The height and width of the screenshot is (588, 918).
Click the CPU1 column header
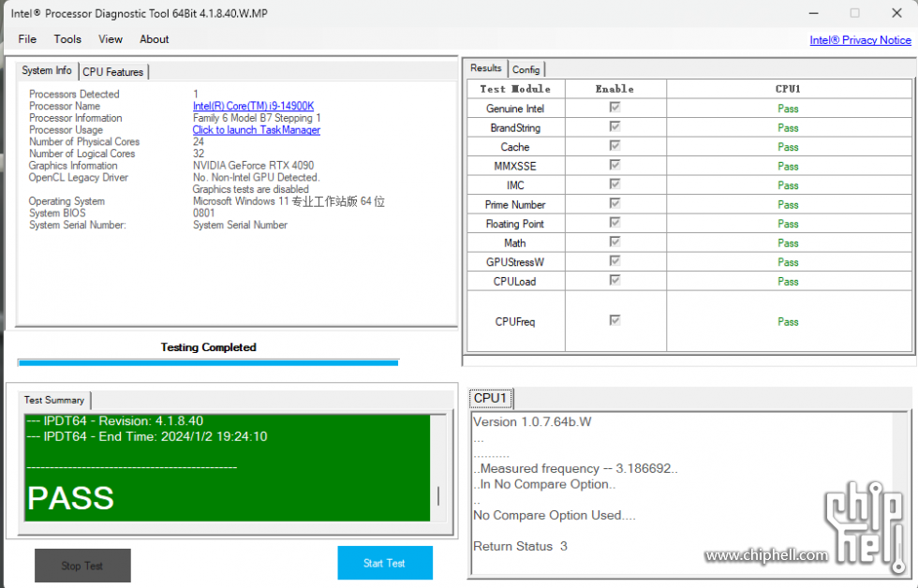click(x=788, y=89)
